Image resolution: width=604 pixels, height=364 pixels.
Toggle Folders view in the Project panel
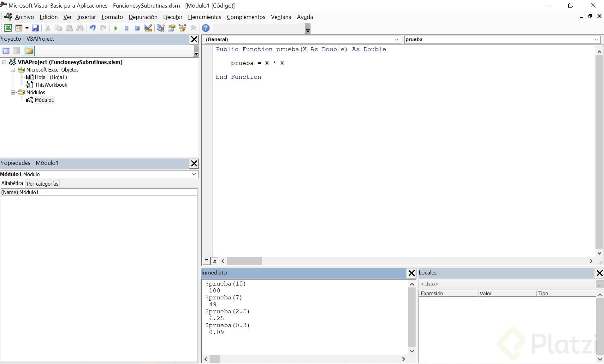tap(29, 51)
